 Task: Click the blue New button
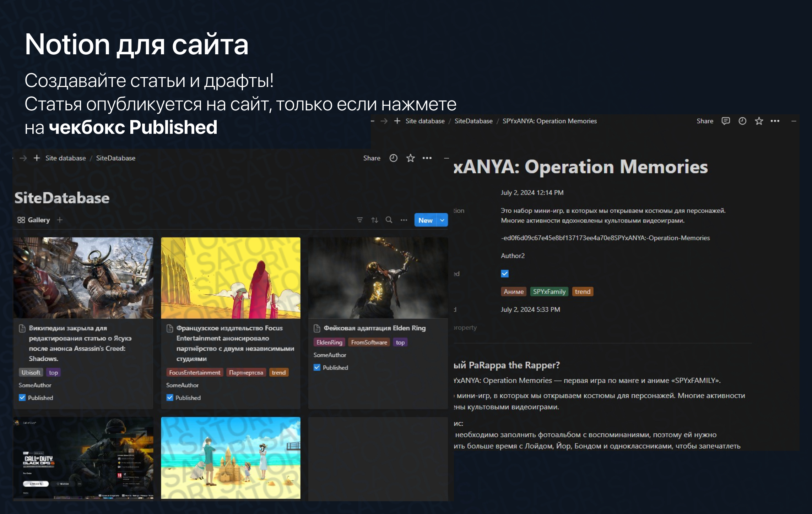425,220
